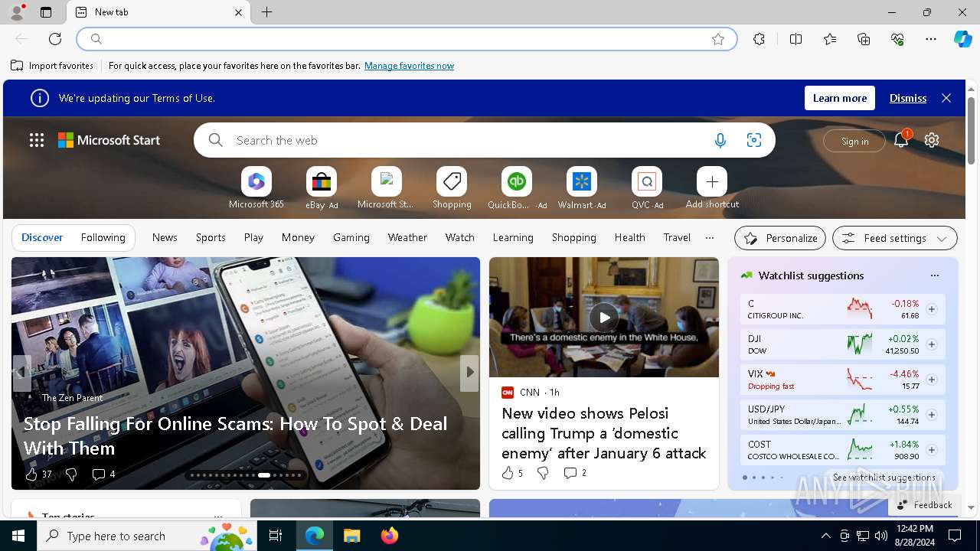Open the Import favorites button
This screenshot has width=980, height=551.
click(x=52, y=66)
